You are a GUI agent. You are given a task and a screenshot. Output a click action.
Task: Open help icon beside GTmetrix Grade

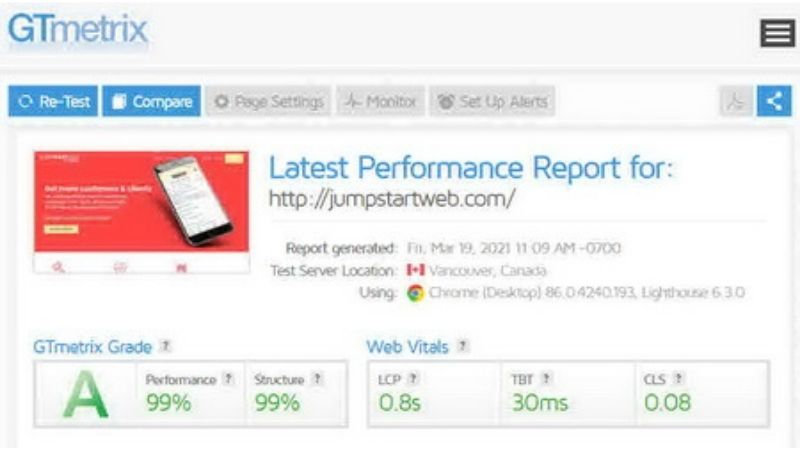(165, 346)
